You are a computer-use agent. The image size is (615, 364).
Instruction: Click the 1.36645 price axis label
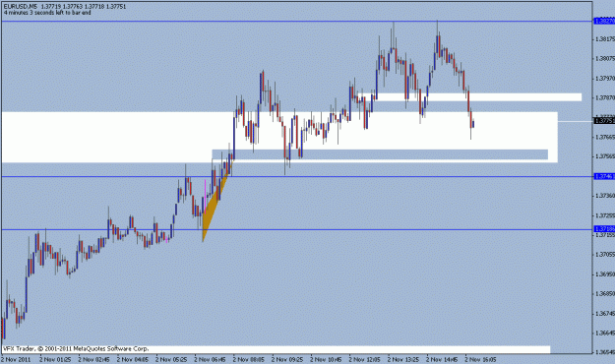pyautogui.click(x=605, y=333)
